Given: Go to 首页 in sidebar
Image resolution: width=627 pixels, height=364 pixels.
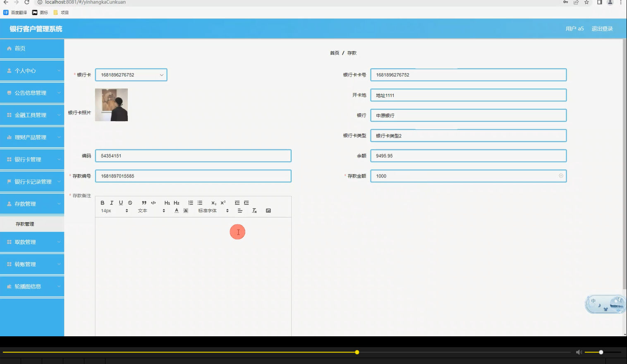Looking at the screenshot, I should pyautogui.click(x=32, y=48).
